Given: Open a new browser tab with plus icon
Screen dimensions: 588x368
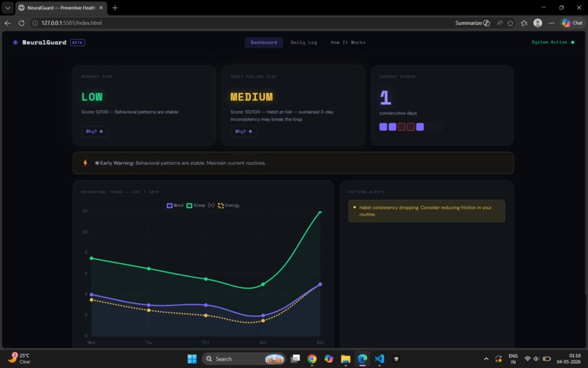Looking at the screenshot, I should point(115,7).
